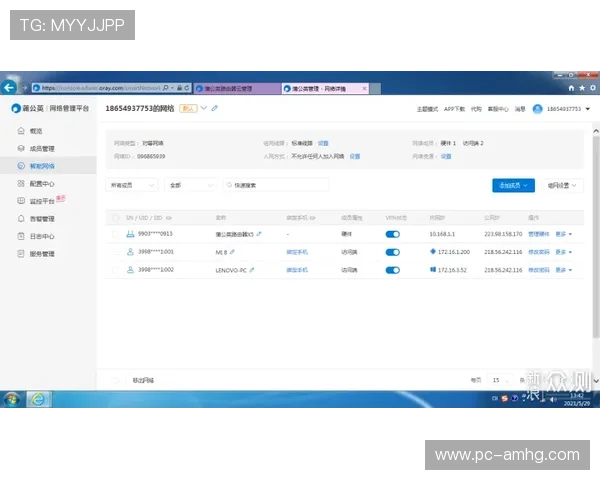Open the browser Favorites star icon

click(582, 88)
